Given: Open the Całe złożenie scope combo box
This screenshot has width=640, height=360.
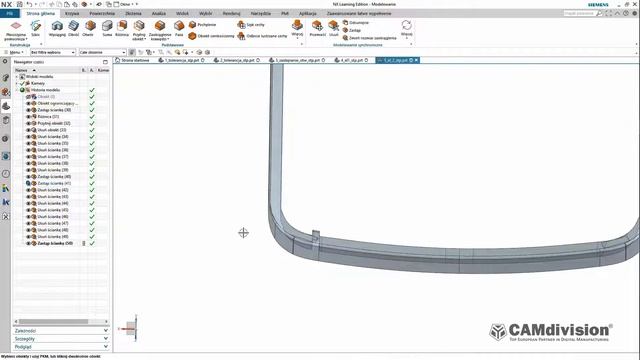Looking at the screenshot, I should coord(102,52).
